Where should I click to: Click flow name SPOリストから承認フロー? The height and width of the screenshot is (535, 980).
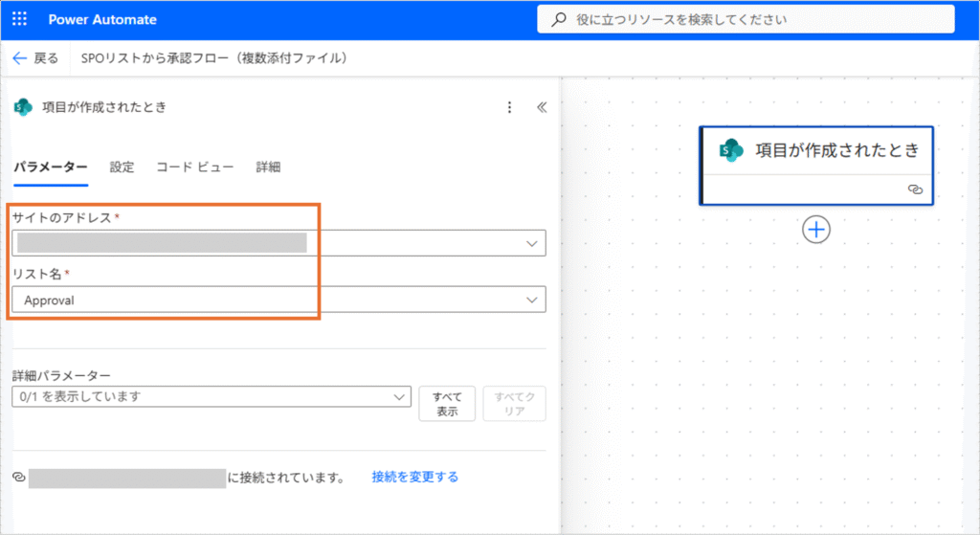(x=213, y=58)
